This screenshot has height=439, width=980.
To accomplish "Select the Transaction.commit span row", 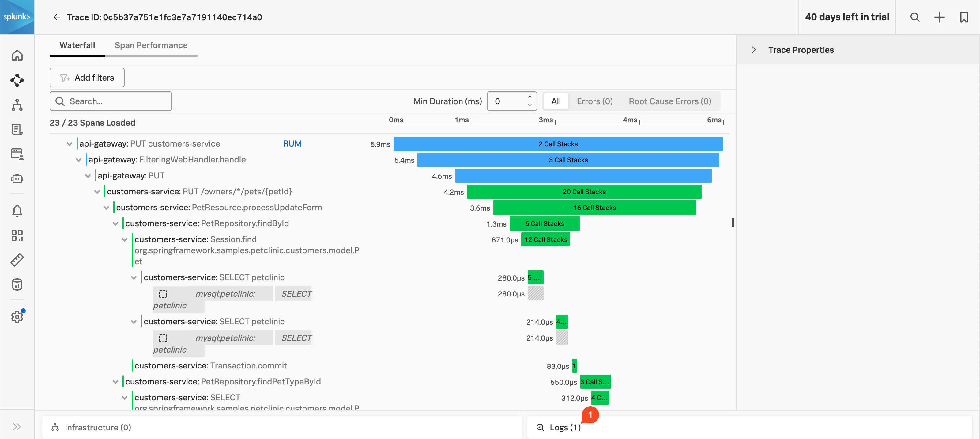I will tap(210, 366).
